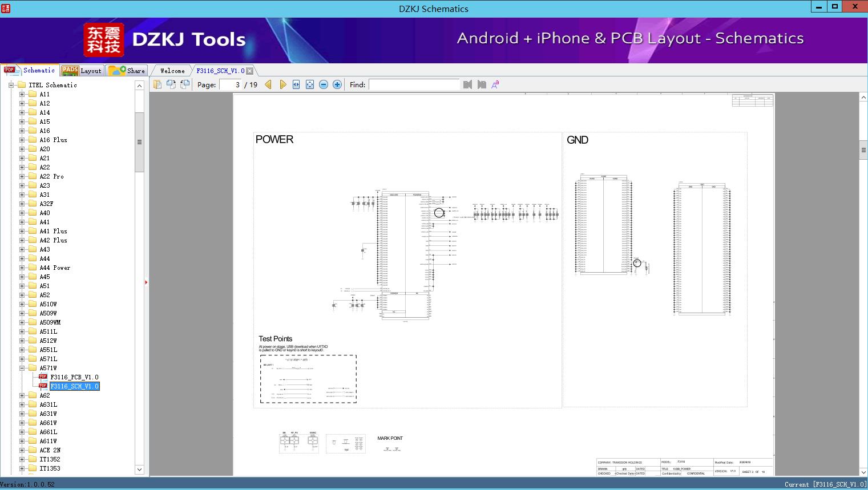Click the tree panel scroll down arrow

pyautogui.click(x=139, y=469)
